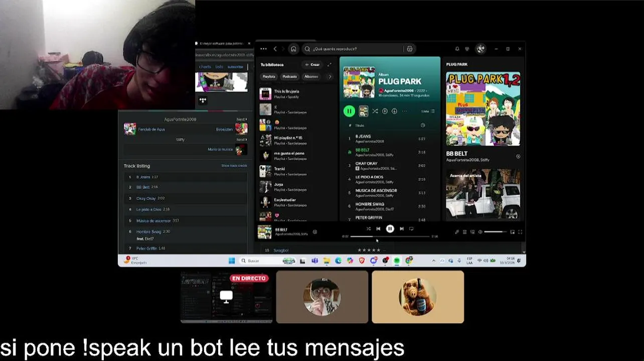Pause album with green button

(x=349, y=111)
